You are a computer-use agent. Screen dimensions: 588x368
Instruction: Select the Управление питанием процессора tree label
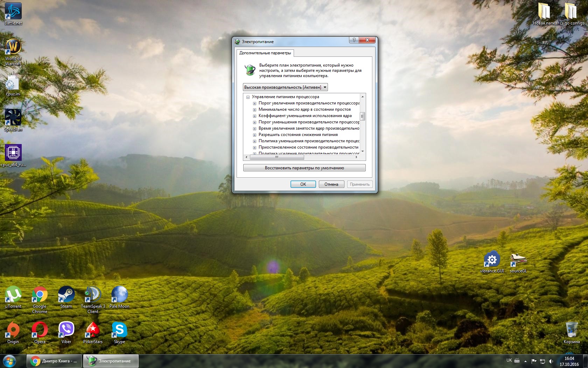click(x=286, y=97)
